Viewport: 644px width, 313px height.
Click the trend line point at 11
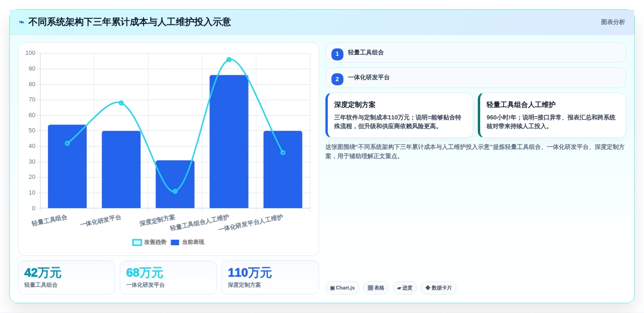click(175, 191)
